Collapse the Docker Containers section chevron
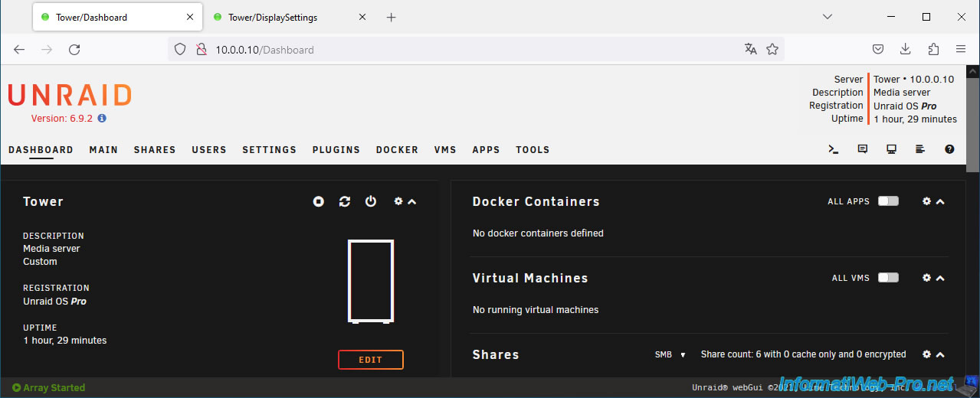Viewport: 980px width, 398px height. (941, 201)
